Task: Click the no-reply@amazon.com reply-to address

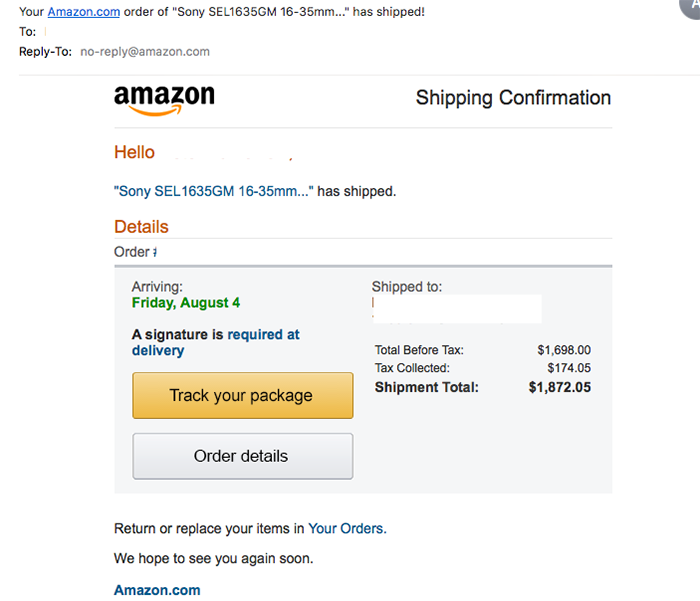Action: pos(145,52)
